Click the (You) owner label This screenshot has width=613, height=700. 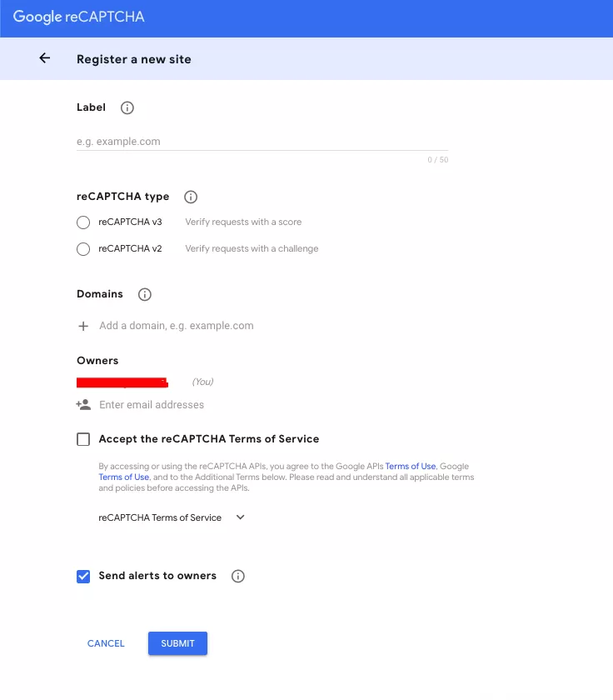[x=202, y=382]
